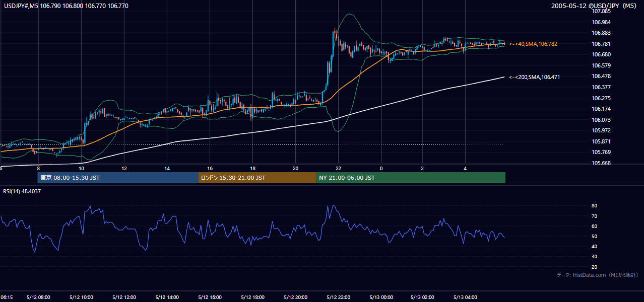Click the 106.680 price axis label
Screen dimensions: 644x302
(601, 54)
